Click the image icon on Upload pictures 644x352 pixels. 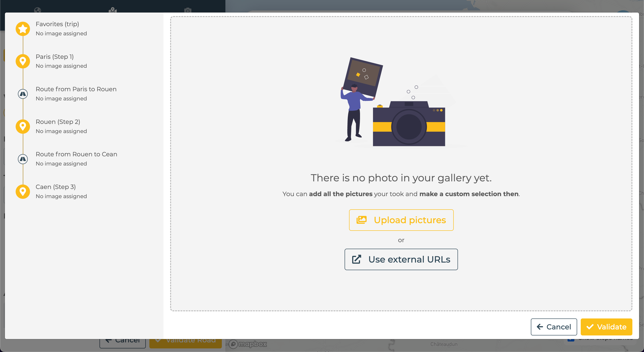pos(361,220)
